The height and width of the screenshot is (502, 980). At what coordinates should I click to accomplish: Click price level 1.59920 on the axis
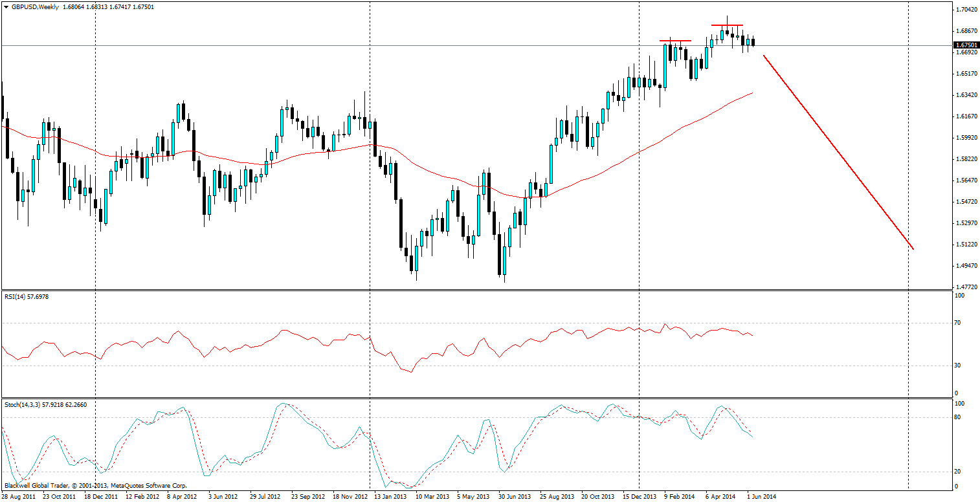coord(966,138)
